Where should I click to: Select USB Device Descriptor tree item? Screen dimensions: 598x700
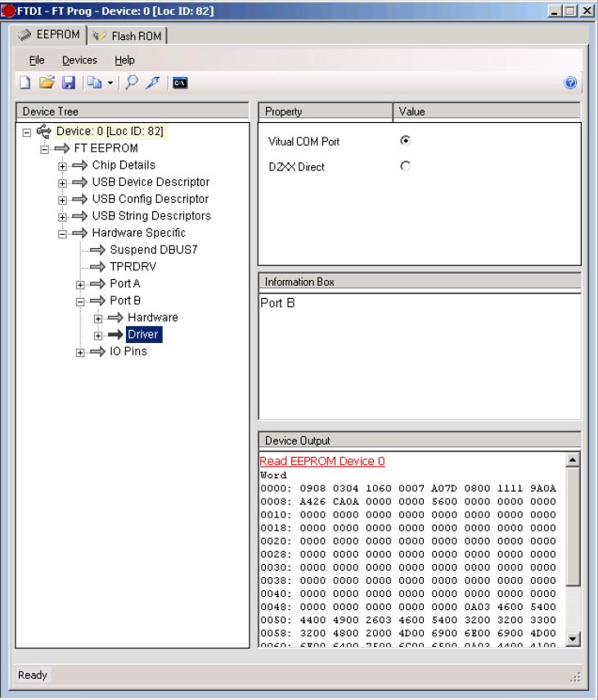[x=151, y=182]
